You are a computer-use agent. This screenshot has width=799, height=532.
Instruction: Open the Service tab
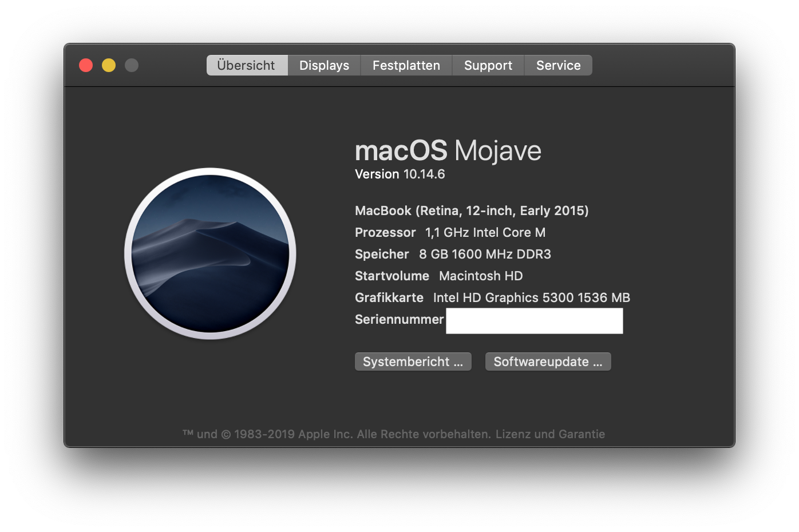coord(559,65)
